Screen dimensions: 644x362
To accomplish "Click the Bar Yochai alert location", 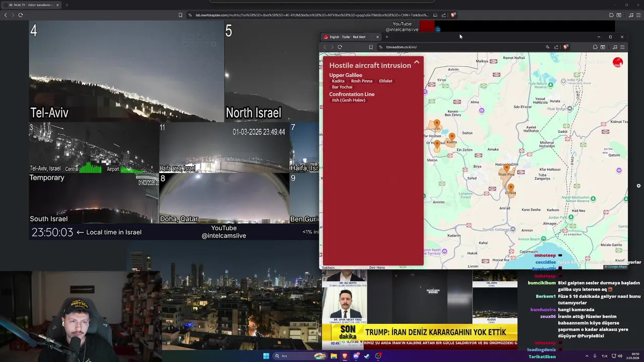I will tap(342, 87).
